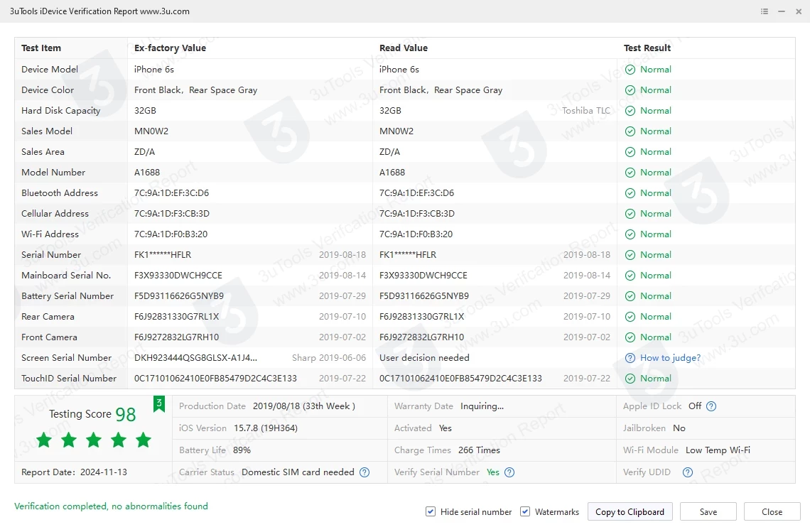Click the help icon beside Apple ID Lock
This screenshot has height=532, width=810.
click(711, 406)
